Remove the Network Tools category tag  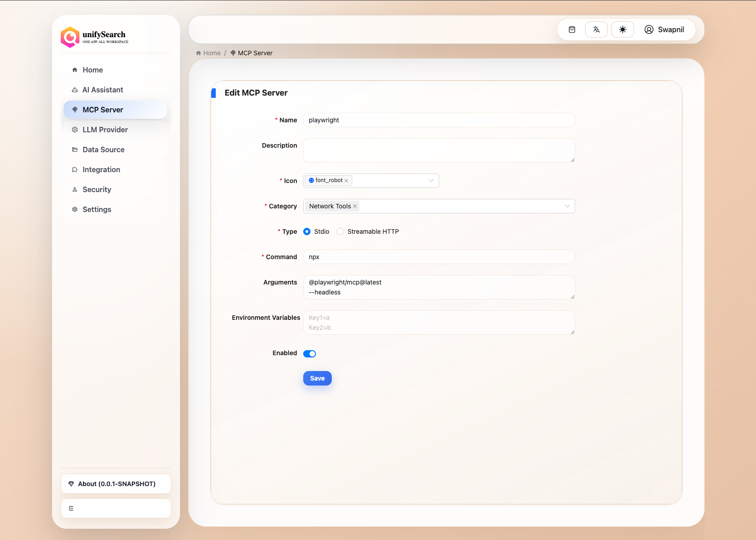(x=355, y=206)
